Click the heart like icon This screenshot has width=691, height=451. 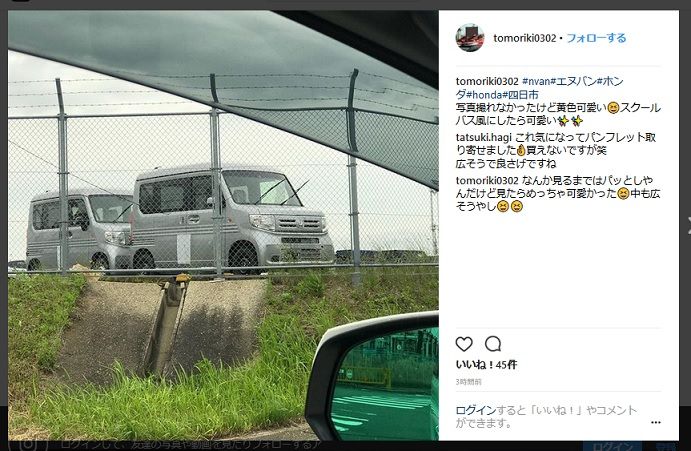(x=464, y=344)
